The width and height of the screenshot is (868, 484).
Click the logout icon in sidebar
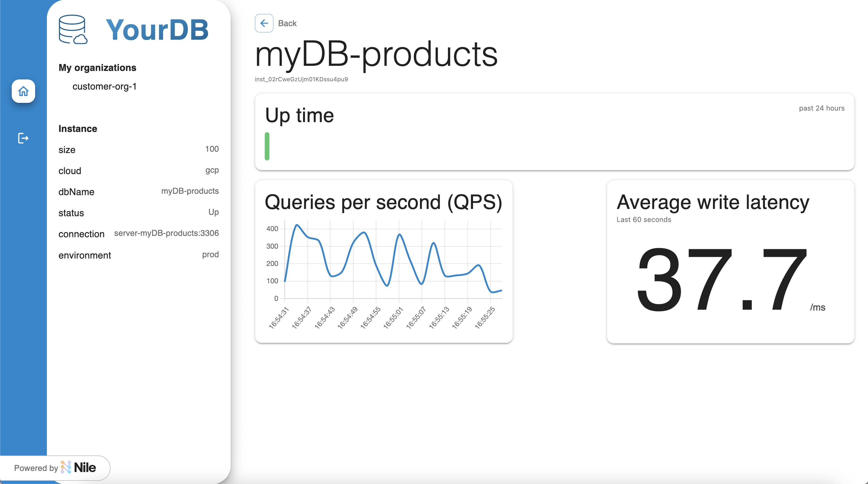(23, 138)
